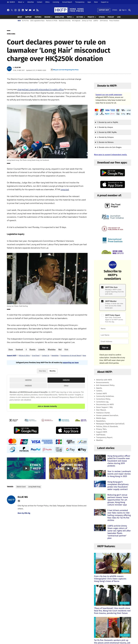Screen dimensions: 138x644
Task: Expand the Regions dropdown menu
Action: pos(48,17)
